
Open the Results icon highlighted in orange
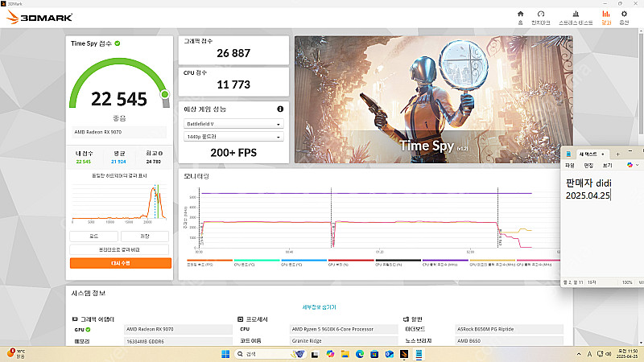(x=606, y=14)
